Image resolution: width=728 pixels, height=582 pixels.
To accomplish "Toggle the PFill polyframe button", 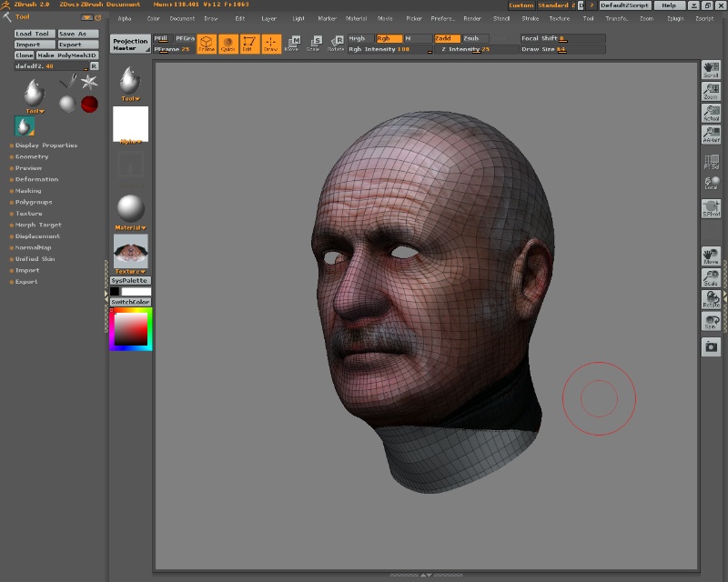I will coord(163,38).
